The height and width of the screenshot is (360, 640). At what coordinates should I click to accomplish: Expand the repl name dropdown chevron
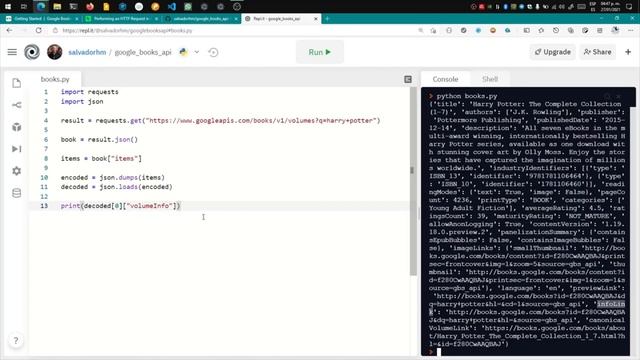point(197,52)
